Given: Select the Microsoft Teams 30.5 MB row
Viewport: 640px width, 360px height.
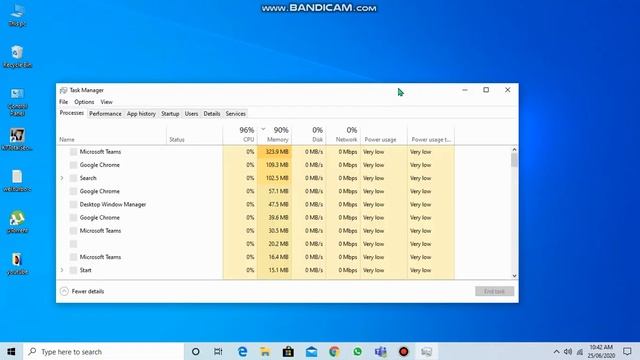Looking at the screenshot, I should coord(256,231).
